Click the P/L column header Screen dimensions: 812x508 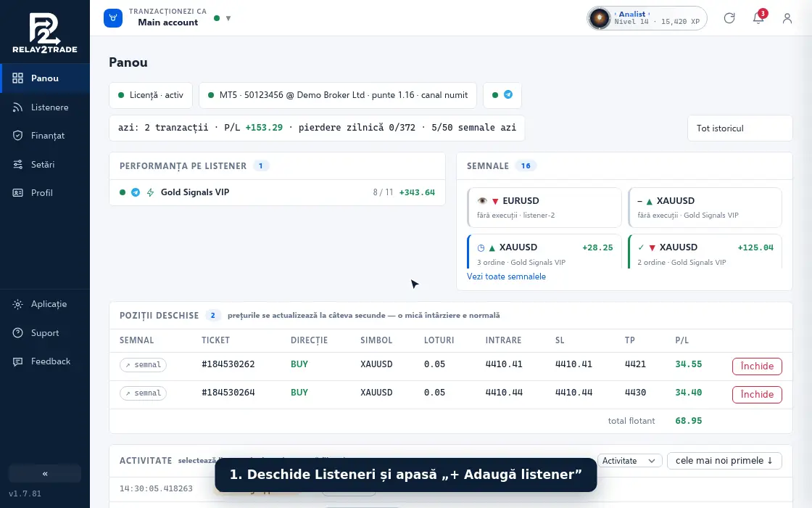click(x=682, y=340)
